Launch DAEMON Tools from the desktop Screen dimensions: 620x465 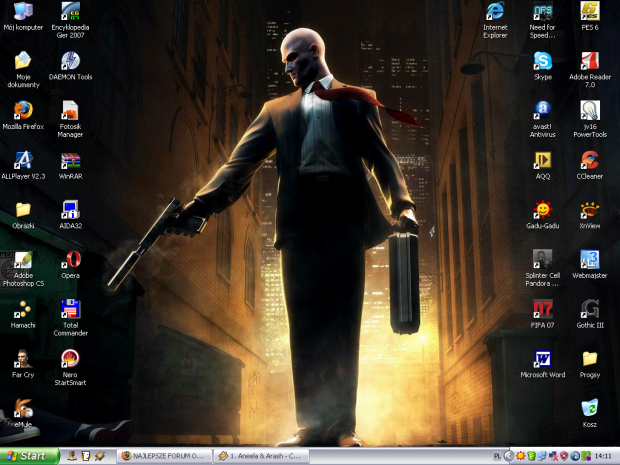click(x=70, y=60)
